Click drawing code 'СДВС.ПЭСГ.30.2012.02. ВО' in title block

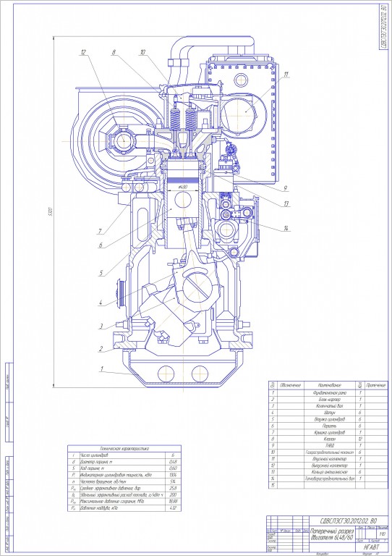348,521
